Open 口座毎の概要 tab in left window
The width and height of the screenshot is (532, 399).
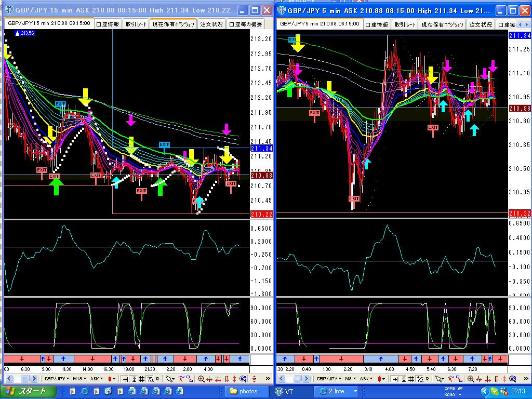point(246,24)
